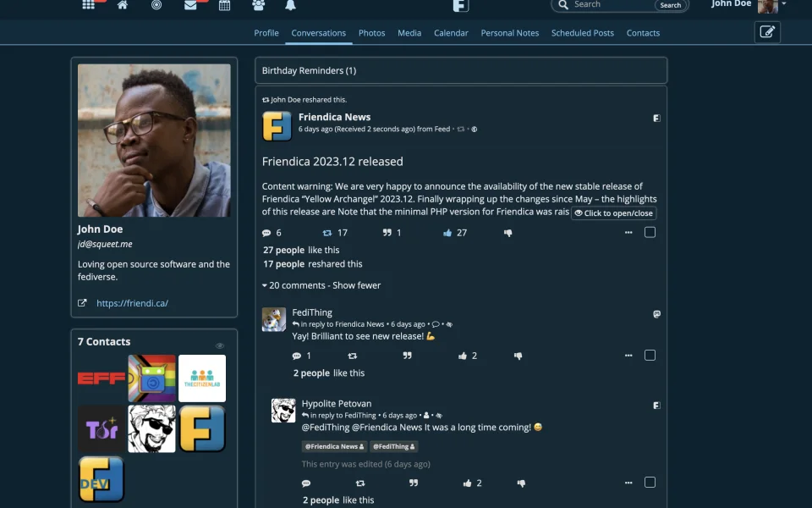Reshare FediThing's comment
This screenshot has width=812, height=508.
coord(352,356)
